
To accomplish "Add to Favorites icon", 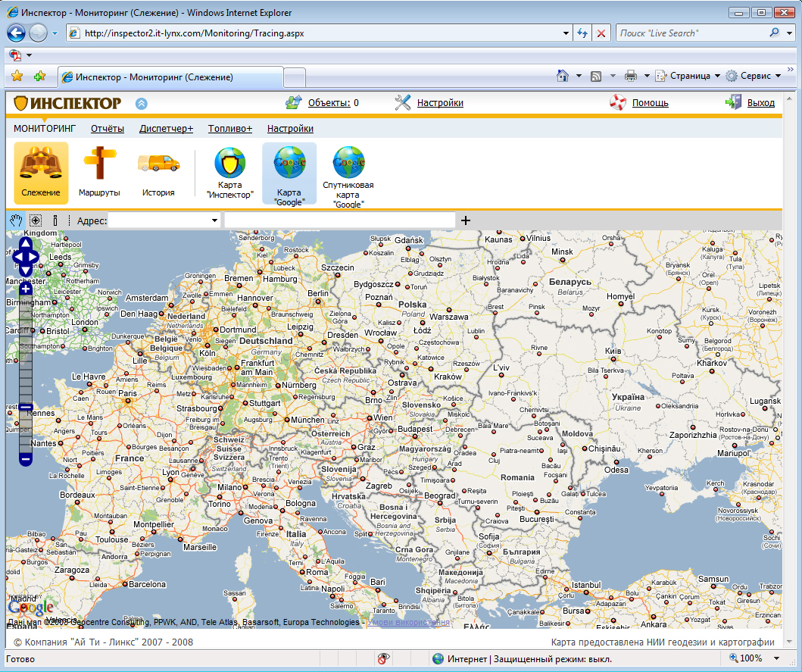I will tap(39, 77).
